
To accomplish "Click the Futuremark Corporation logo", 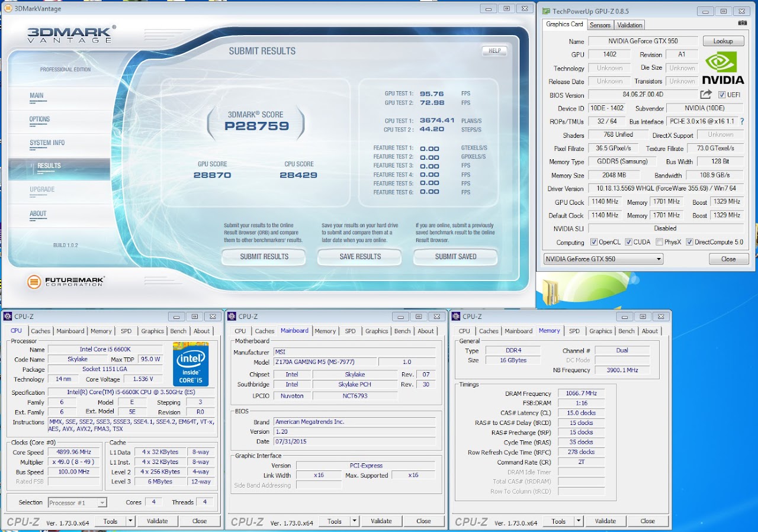I will pos(66,282).
